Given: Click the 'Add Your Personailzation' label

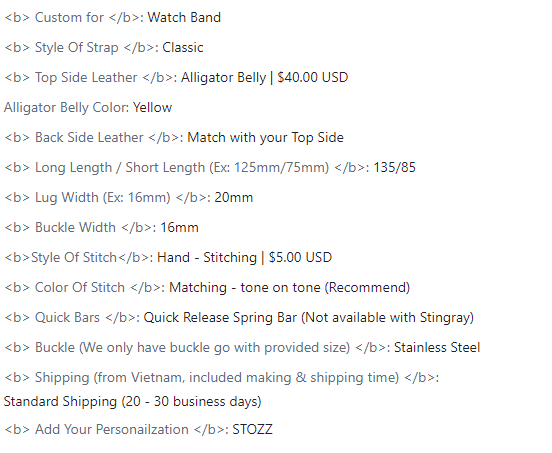Looking at the screenshot, I should [x=112, y=429].
